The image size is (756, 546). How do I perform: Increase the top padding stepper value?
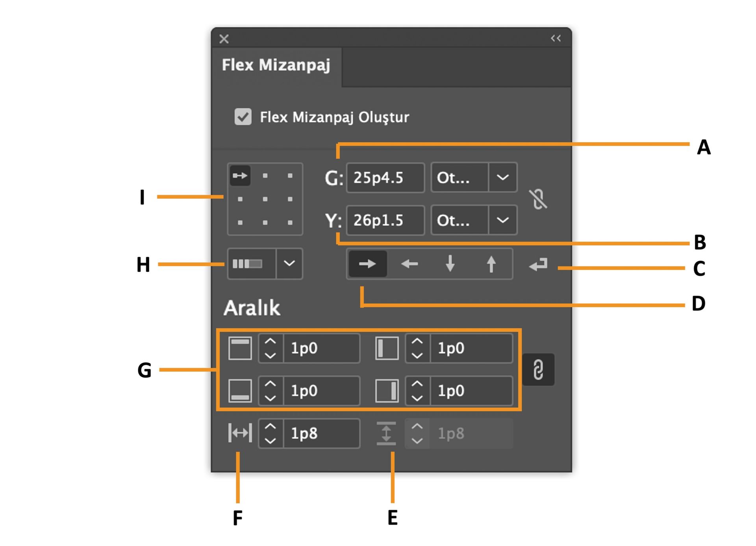coord(270,342)
